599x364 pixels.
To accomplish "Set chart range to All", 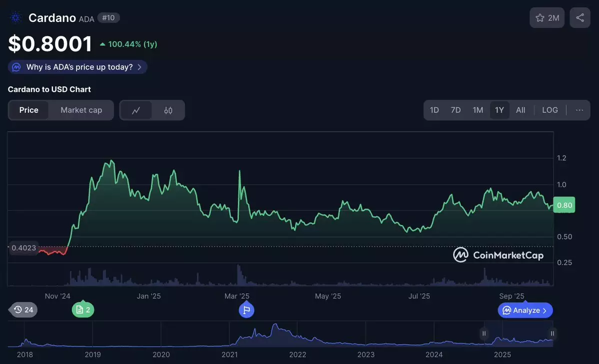I will point(520,110).
